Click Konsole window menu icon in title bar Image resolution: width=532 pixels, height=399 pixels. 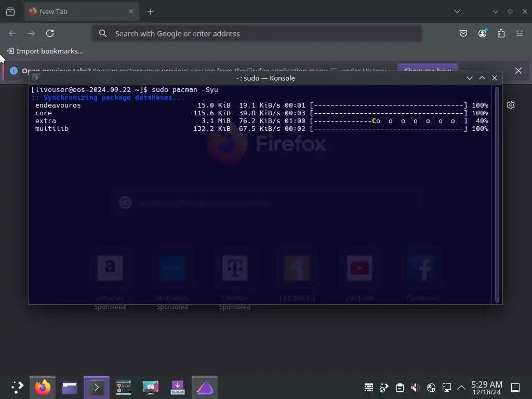(x=36, y=78)
